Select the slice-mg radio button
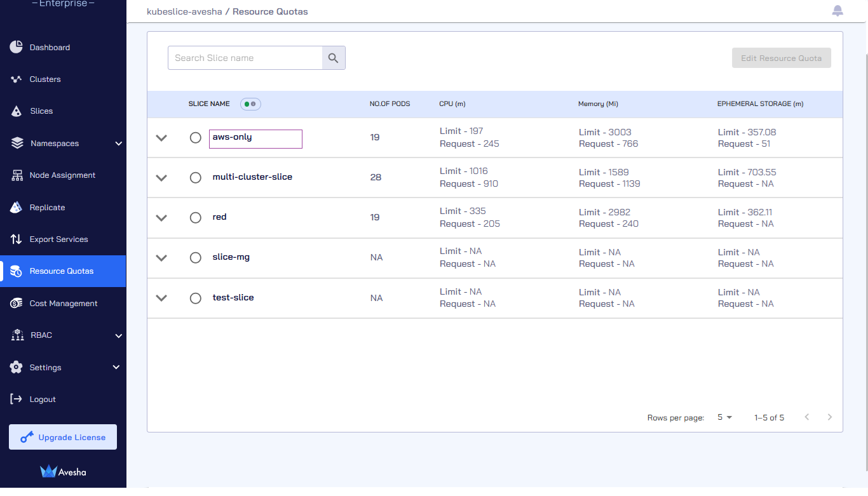Image resolution: width=868 pixels, height=496 pixels. click(x=196, y=258)
